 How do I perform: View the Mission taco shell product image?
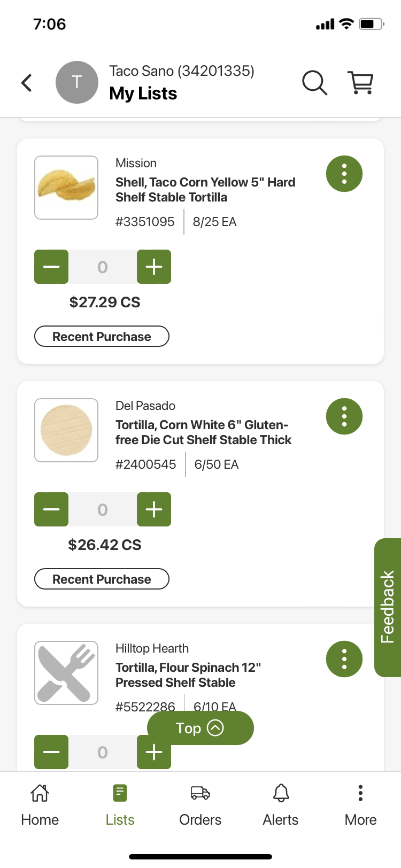66,188
